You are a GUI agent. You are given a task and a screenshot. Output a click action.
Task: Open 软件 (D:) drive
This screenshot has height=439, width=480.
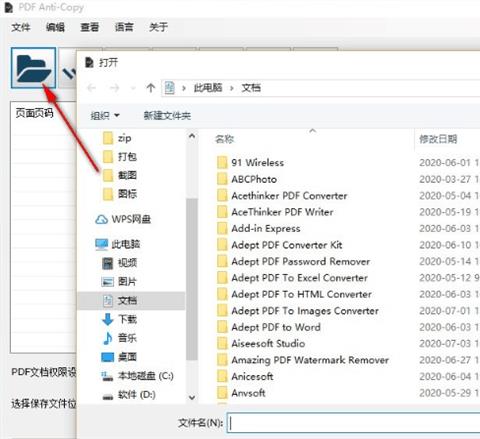click(129, 395)
